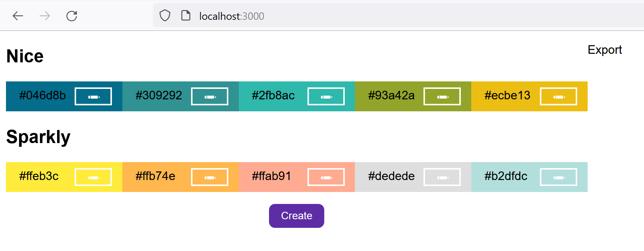Click the edit pencil icon for #046d8b
This screenshot has width=644, height=251.
tap(93, 97)
